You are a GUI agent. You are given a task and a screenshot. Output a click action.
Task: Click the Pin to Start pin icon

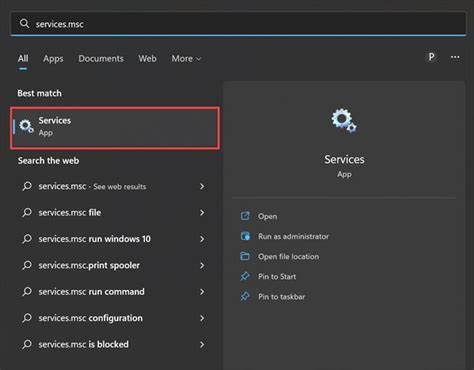[245, 276]
